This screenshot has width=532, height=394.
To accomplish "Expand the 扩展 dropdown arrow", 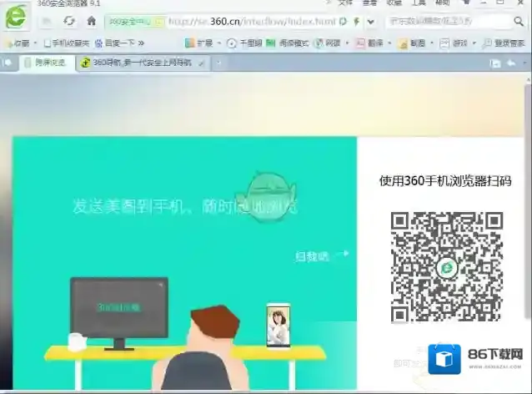I will tap(219, 43).
